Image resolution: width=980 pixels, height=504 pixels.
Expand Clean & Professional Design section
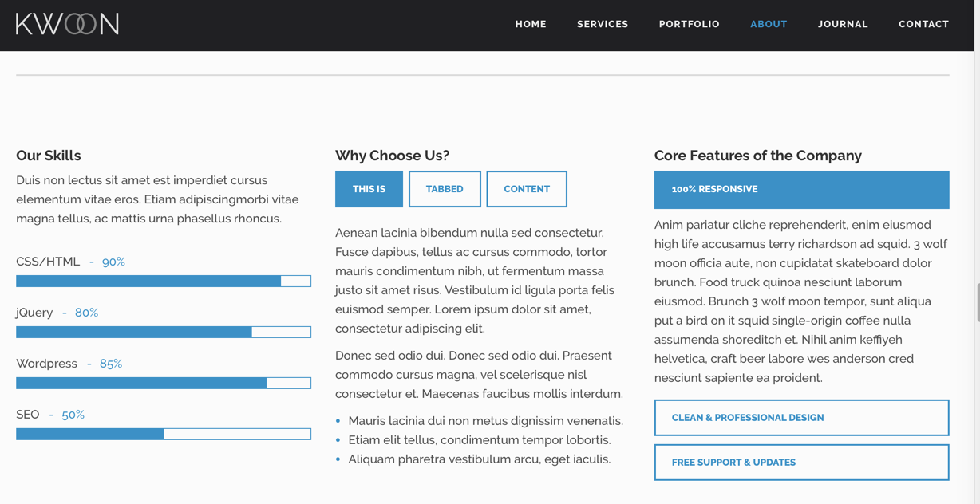pos(801,418)
